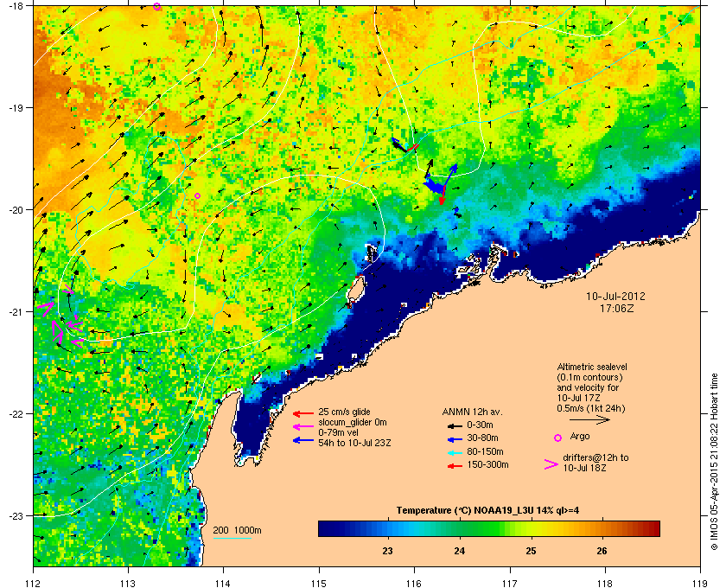Screen dimensions: 726x588
Task: Click the "slocum_glider 0m" label
Action: tap(353, 422)
